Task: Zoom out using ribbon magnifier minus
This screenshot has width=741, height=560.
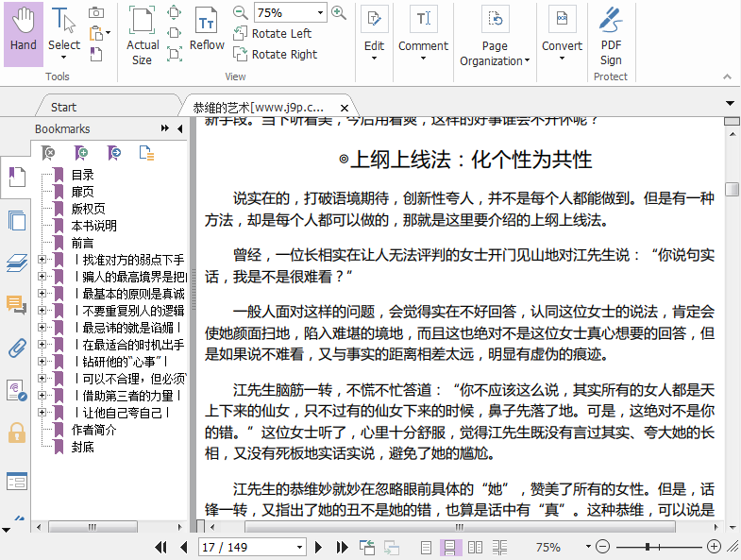Action: [x=241, y=13]
